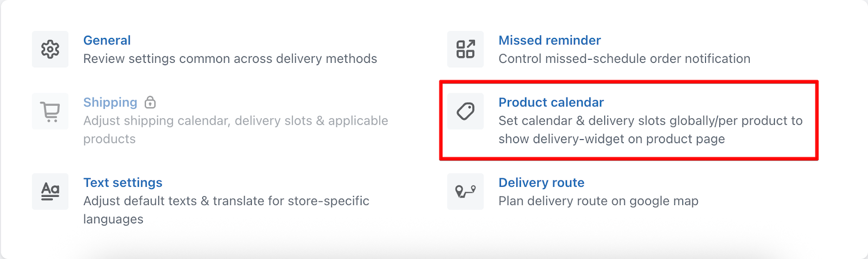Open the Delivery route link

click(541, 183)
